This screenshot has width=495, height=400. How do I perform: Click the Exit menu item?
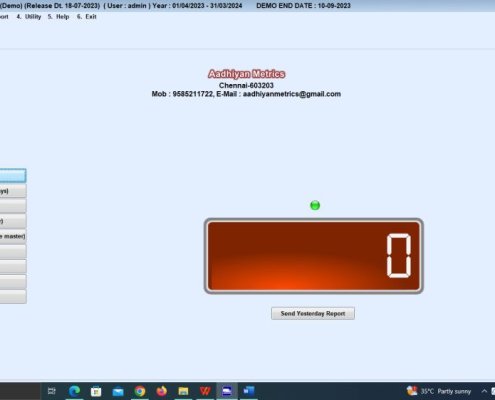coord(87,17)
